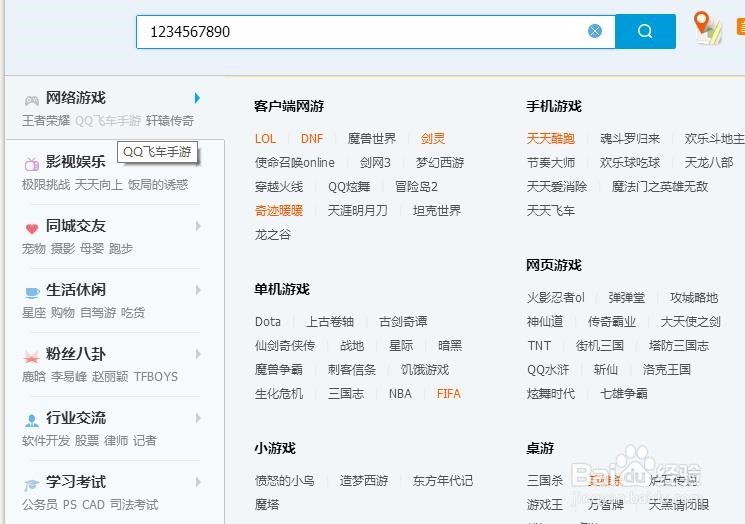
Task: Click the gamepad icon beside 网络游戏
Action: (x=32, y=100)
